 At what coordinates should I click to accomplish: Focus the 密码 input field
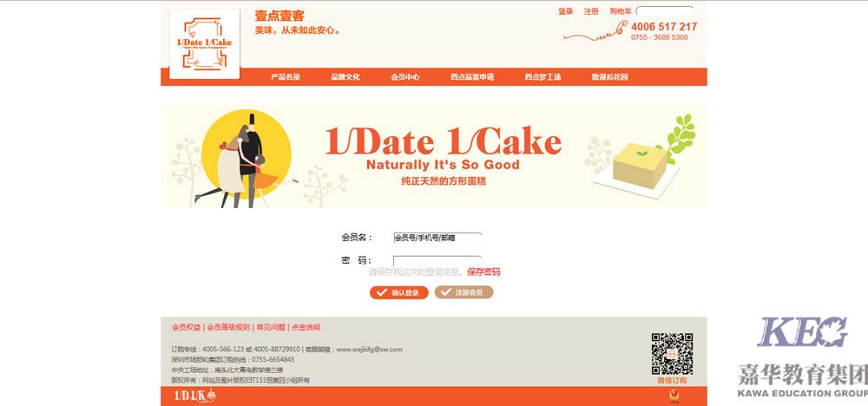[437, 260]
